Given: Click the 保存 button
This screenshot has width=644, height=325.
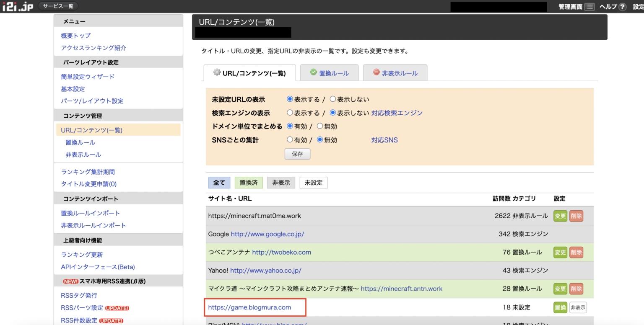Looking at the screenshot, I should tap(297, 154).
